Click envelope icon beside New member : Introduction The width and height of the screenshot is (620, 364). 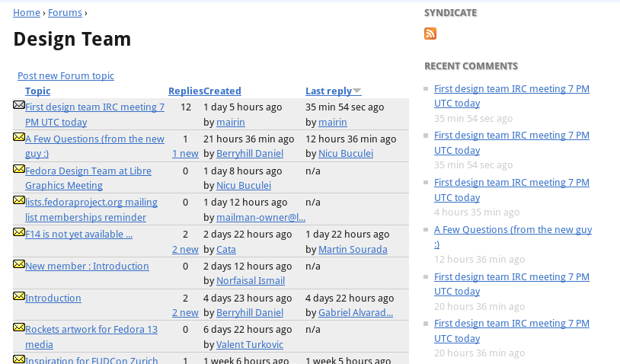click(x=19, y=264)
